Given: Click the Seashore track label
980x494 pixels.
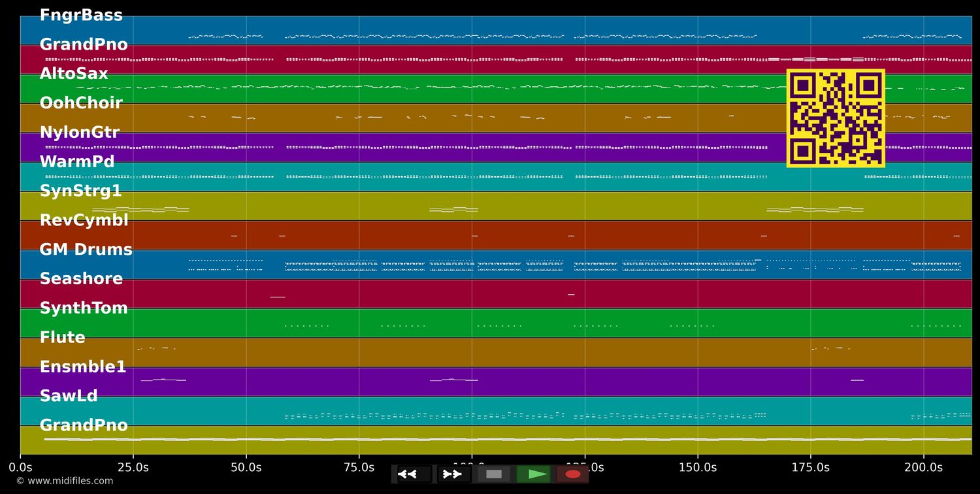Looking at the screenshot, I should (x=81, y=278).
